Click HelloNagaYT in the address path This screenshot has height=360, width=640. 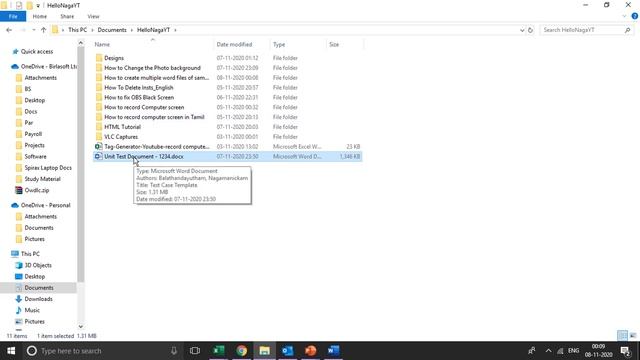click(153, 30)
